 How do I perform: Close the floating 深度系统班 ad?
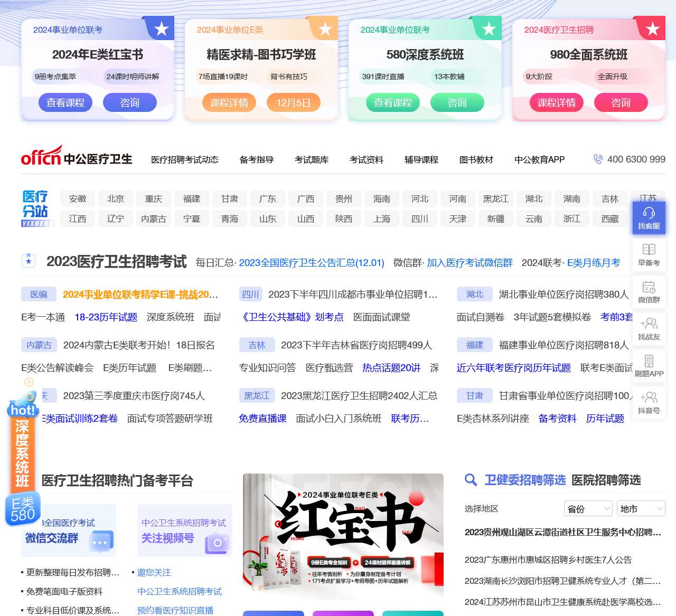(x=29, y=382)
